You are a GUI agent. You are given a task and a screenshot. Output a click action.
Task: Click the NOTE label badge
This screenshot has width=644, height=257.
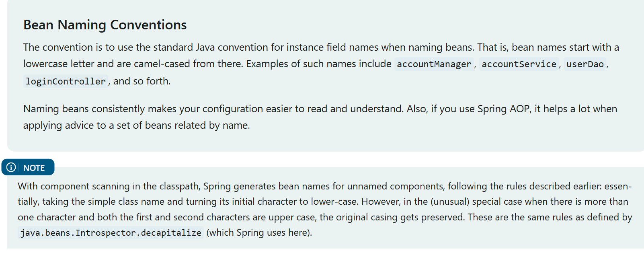[28, 167]
